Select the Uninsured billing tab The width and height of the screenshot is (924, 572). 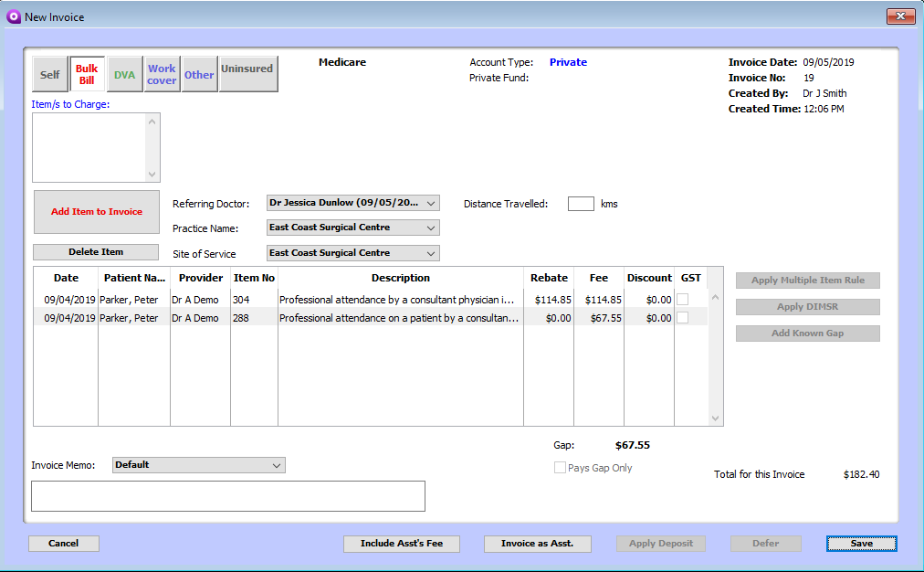[x=247, y=74]
